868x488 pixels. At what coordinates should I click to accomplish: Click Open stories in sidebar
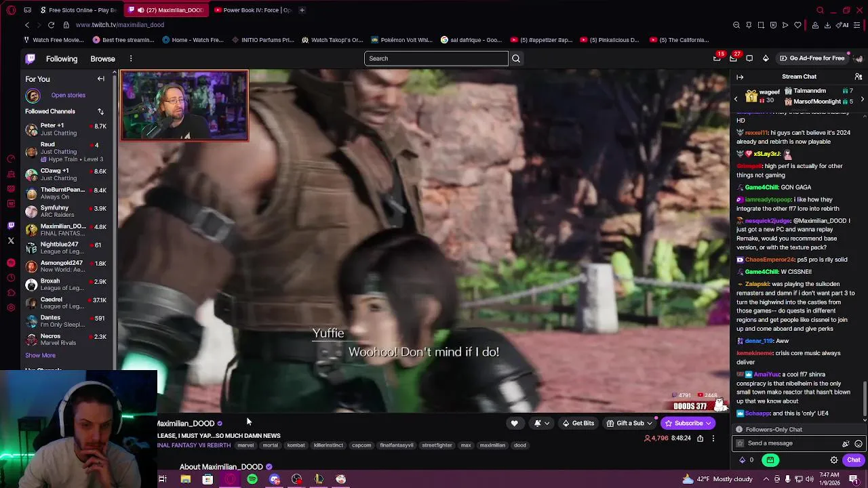pyautogui.click(x=68, y=96)
